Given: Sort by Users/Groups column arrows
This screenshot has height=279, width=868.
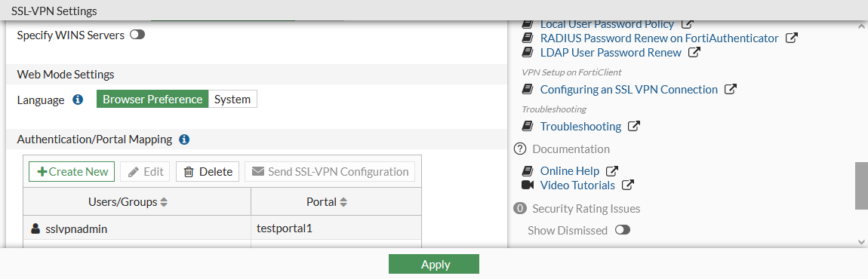Looking at the screenshot, I should pos(163,202).
